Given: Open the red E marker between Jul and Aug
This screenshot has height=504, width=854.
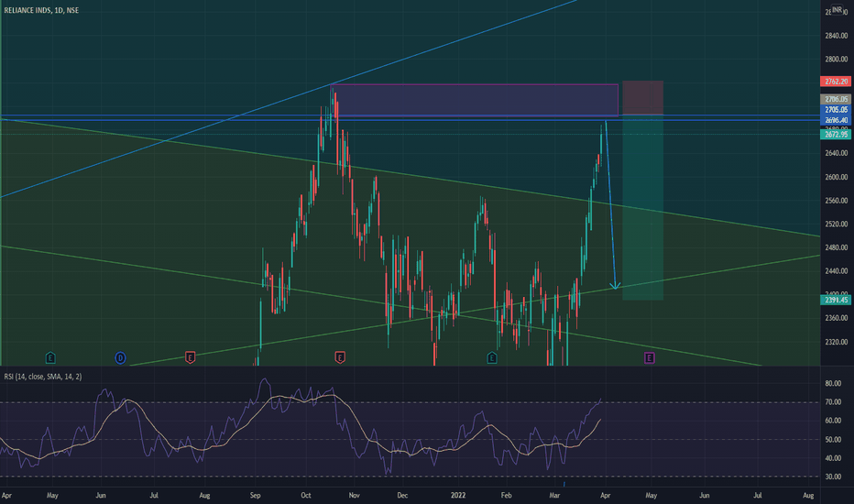Looking at the screenshot, I should click(x=190, y=358).
